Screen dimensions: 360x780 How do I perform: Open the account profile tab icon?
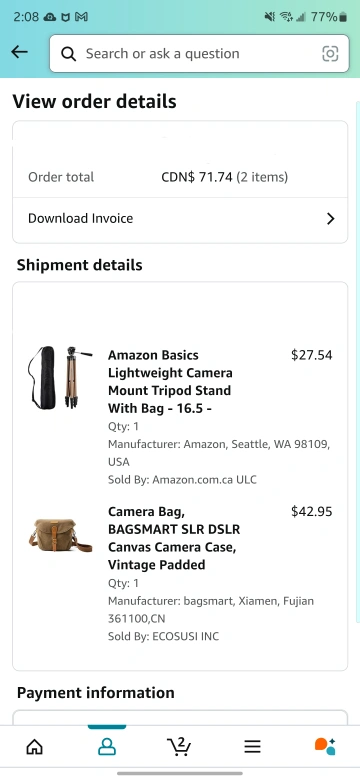click(x=107, y=746)
